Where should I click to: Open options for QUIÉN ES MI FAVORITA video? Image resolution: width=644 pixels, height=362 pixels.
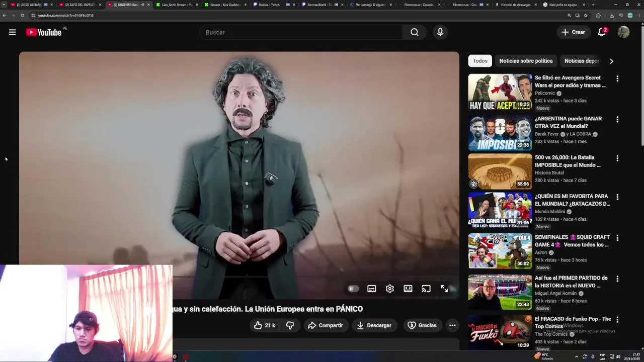(617, 197)
